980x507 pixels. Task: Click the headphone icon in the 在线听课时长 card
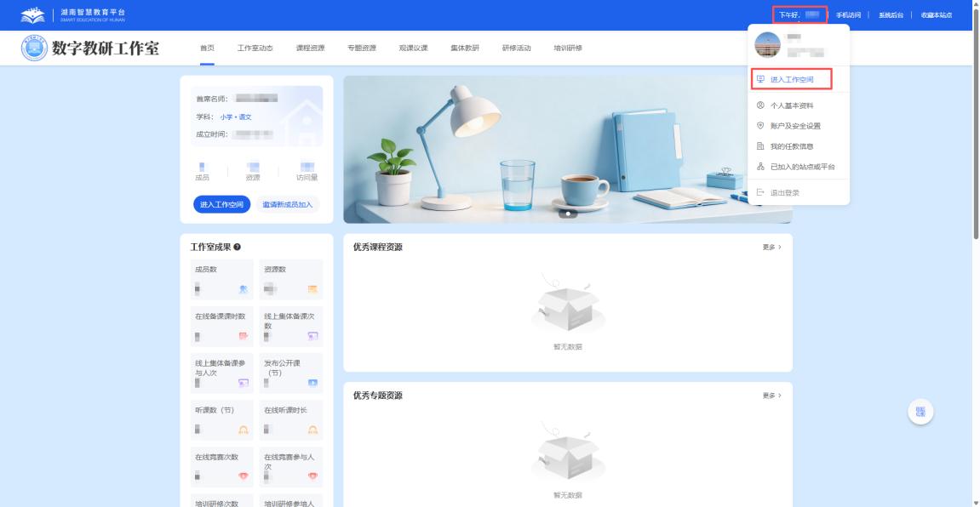(x=312, y=430)
